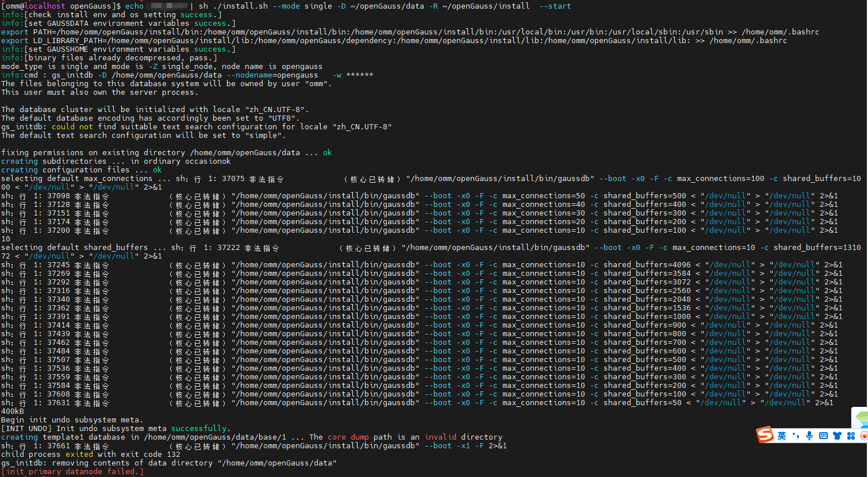Click the line with "shared_buffers=1000" and 37391
Viewport: 868px width, 477px height.
click(x=422, y=316)
